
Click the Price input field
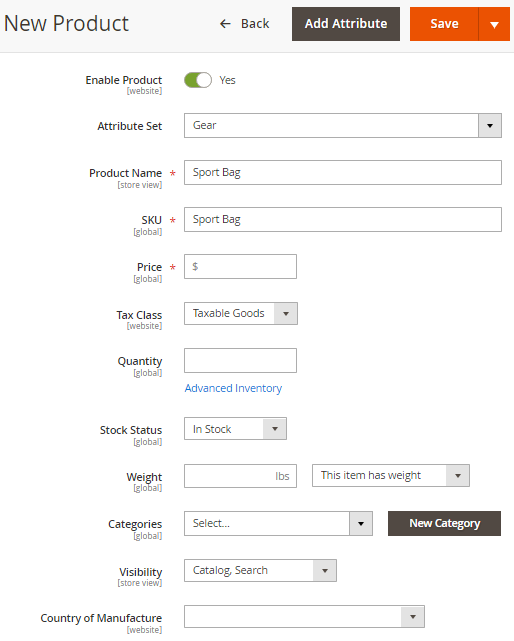coord(240,267)
